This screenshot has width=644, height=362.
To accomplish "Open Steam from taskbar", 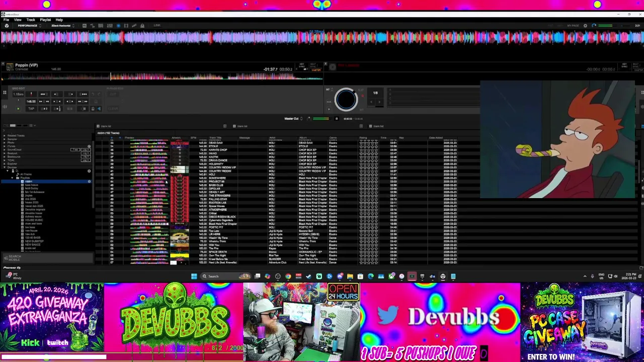I will click(x=308, y=276).
